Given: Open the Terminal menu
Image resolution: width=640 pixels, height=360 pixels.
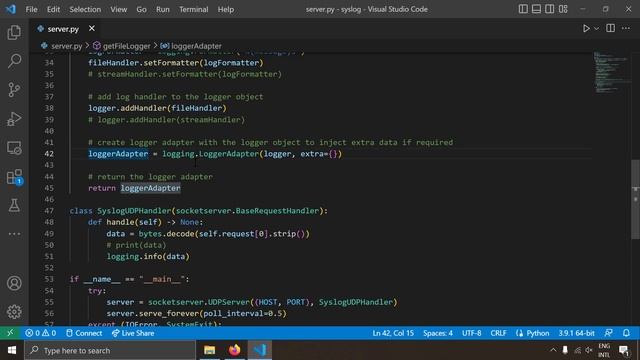Looking at the screenshot, I should [x=193, y=9].
